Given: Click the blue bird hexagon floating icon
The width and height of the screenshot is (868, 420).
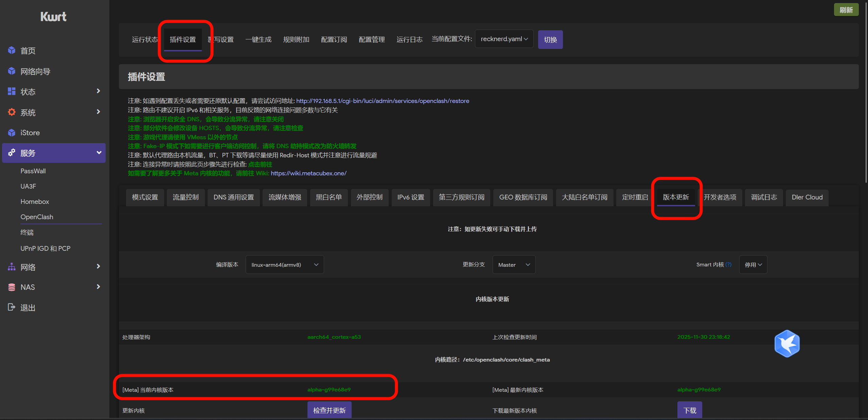Looking at the screenshot, I should pyautogui.click(x=787, y=344).
